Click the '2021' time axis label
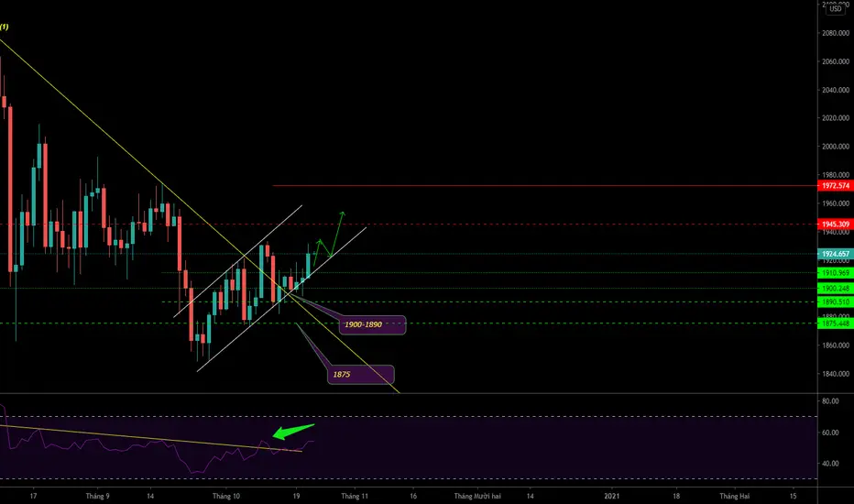The image size is (854, 504). (612, 496)
